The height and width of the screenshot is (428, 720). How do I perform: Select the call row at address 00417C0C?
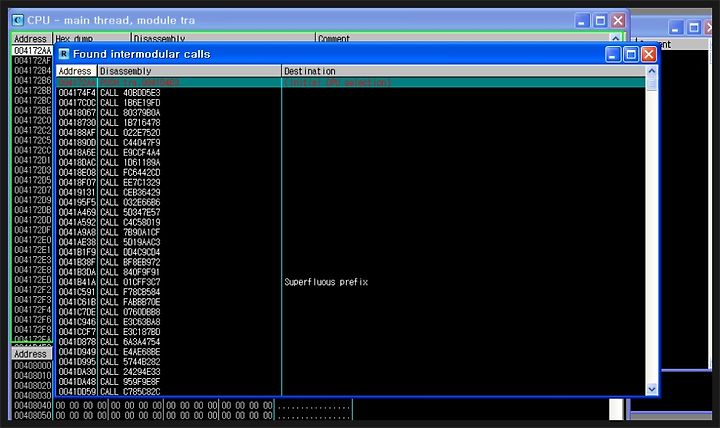coord(351,103)
